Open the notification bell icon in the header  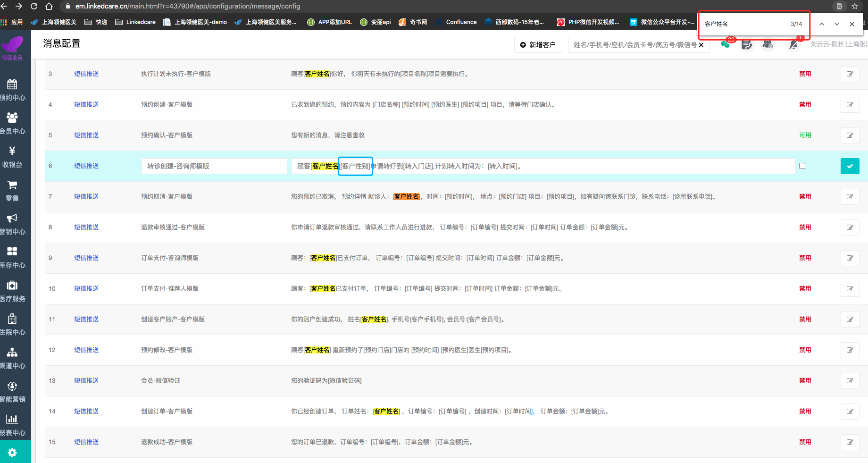click(x=794, y=44)
